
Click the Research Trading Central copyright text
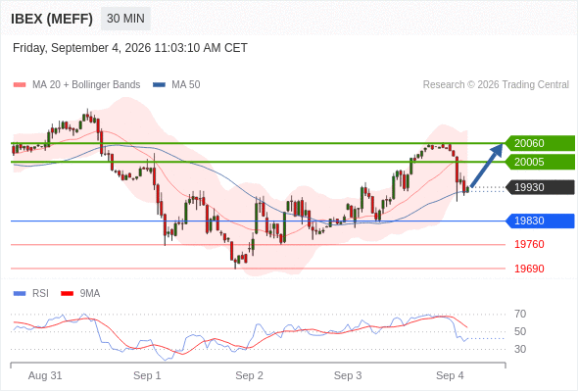[x=496, y=85]
